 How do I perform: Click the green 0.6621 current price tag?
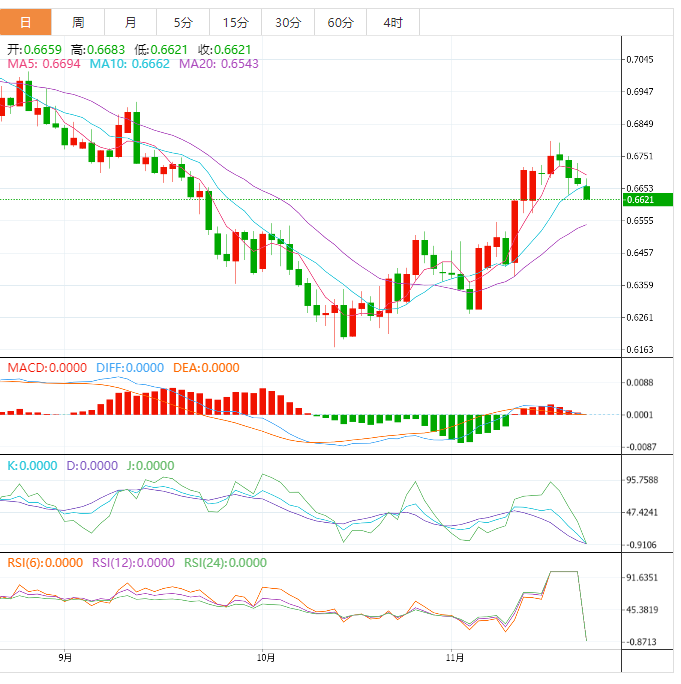(x=645, y=199)
